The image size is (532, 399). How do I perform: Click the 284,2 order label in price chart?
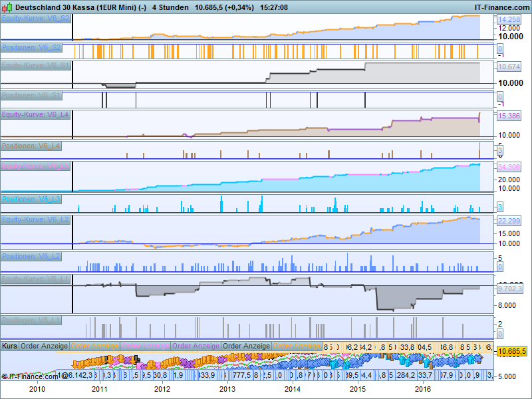click(406, 375)
